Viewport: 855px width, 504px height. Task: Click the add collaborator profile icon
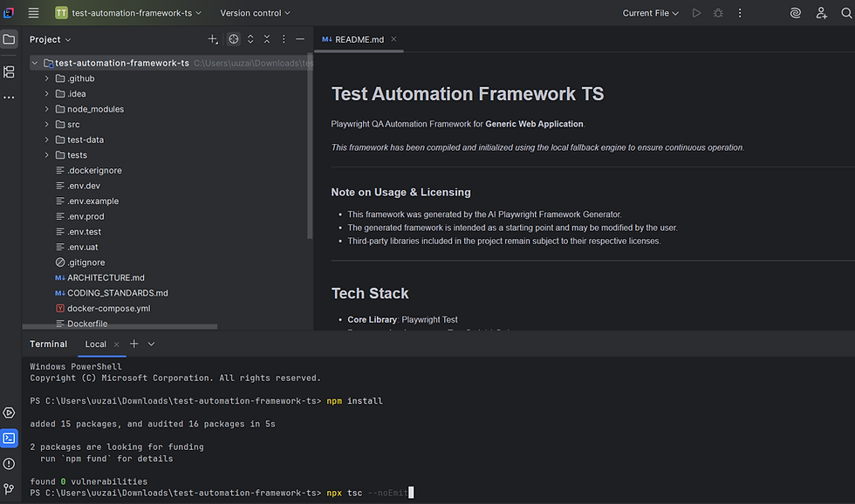coord(821,12)
